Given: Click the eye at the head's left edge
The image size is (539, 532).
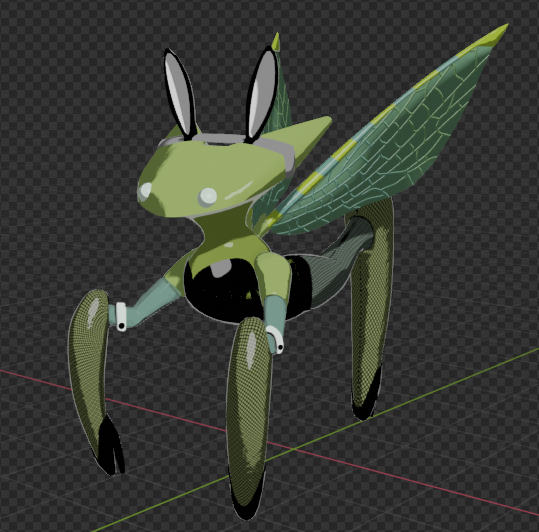Looking at the screenshot, I should tap(145, 191).
